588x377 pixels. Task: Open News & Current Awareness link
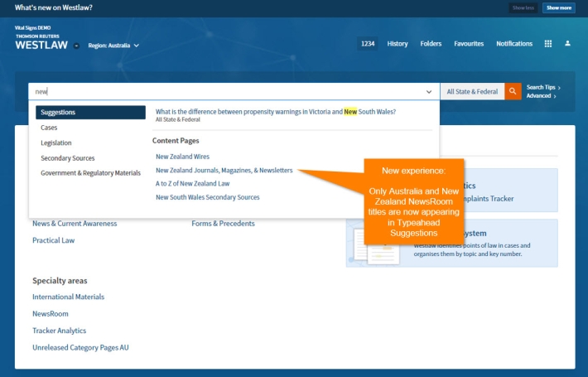point(75,224)
